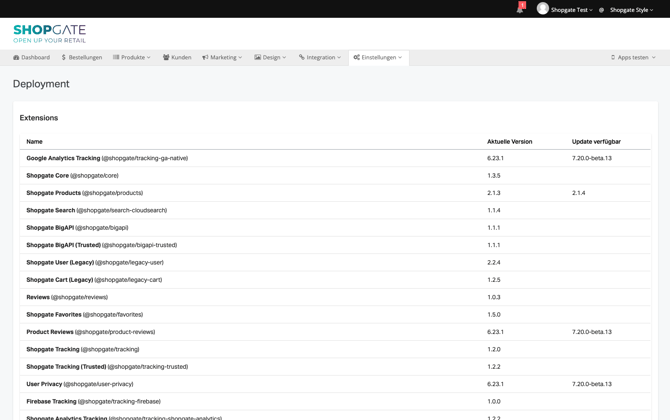Screen dimensions: 670x420
Task: Click the Produkte barcode icon
Action: click(116, 57)
